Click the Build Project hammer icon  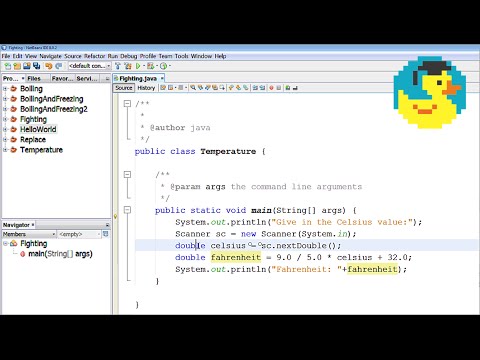[118, 66]
